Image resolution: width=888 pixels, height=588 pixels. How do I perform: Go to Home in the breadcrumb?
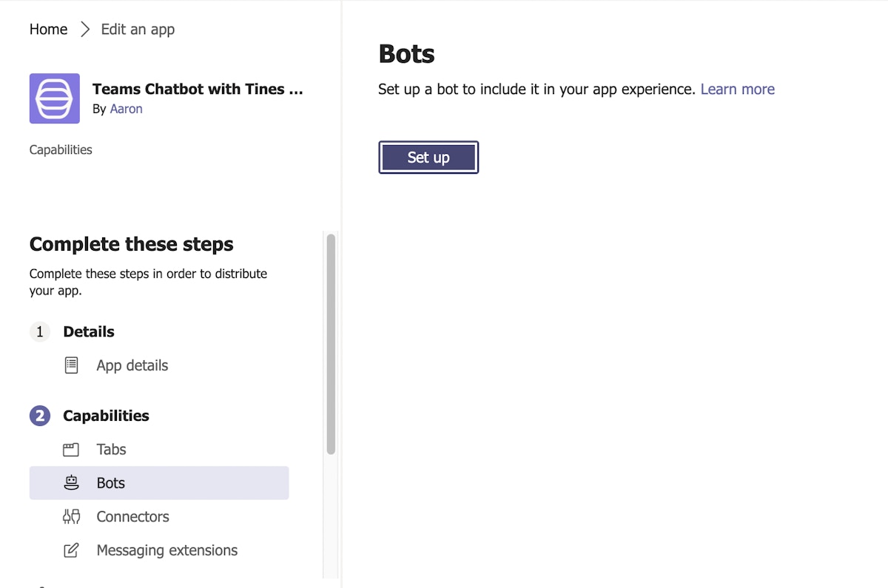[48, 30]
